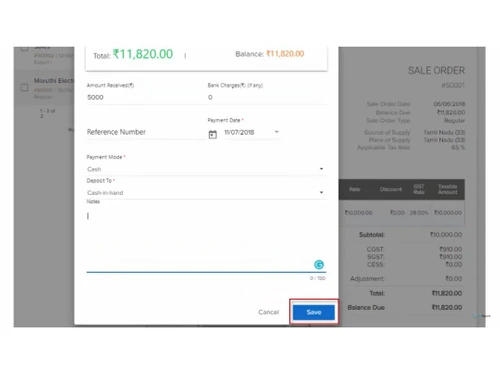
Task: Open the Payment Mode Cash dropdown
Action: 206,169
